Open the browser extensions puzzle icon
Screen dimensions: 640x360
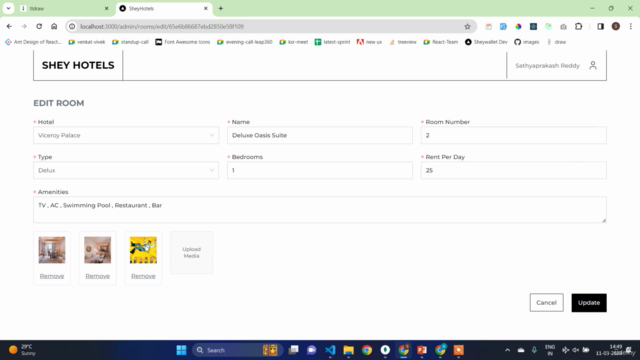tap(578, 27)
